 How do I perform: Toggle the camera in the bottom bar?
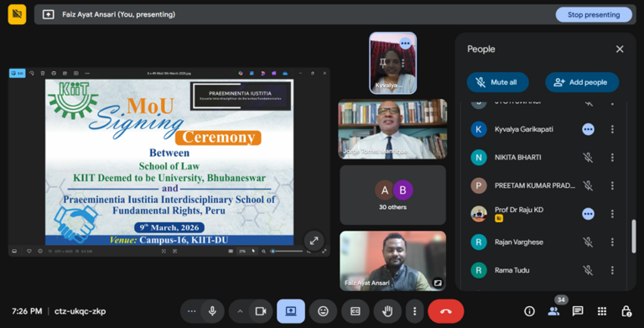tap(261, 311)
